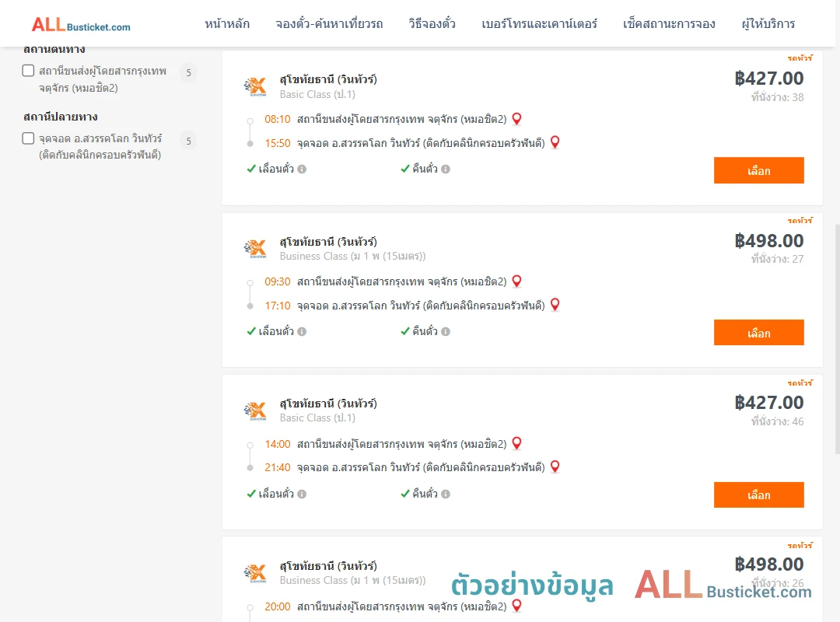Click operator logo on the 09:30 trip card
This screenshot has height=622, width=840.
click(x=255, y=249)
